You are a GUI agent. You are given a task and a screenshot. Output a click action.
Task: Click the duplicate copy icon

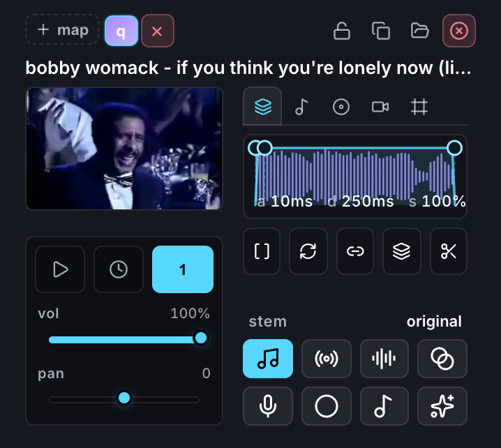pyautogui.click(x=380, y=31)
